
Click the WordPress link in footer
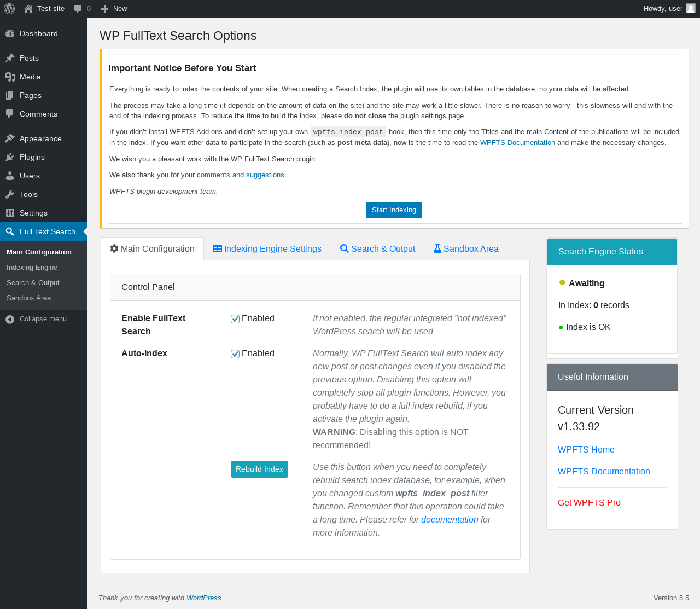[x=204, y=598]
